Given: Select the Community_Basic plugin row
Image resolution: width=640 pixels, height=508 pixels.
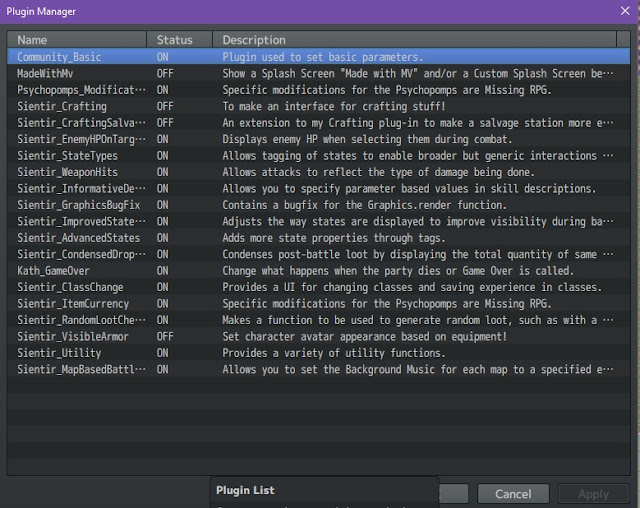Looking at the screenshot, I should (x=318, y=57).
